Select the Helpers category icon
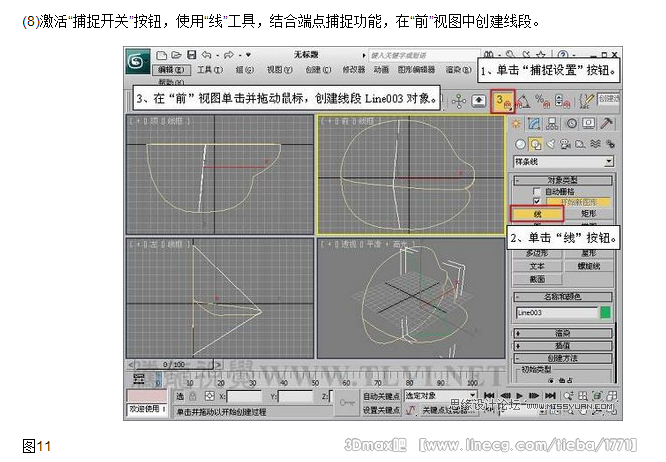 click(x=580, y=144)
